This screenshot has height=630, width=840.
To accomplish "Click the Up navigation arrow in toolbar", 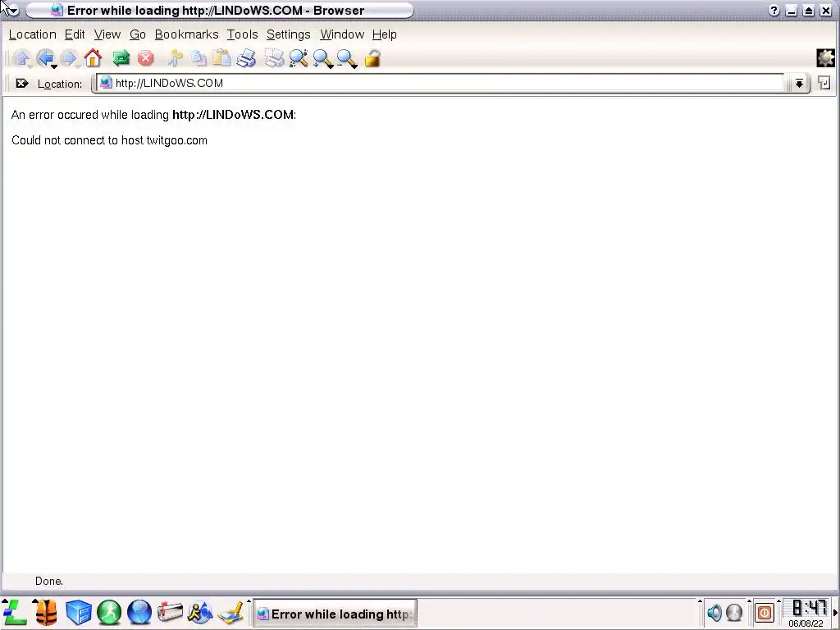I will 22,58.
